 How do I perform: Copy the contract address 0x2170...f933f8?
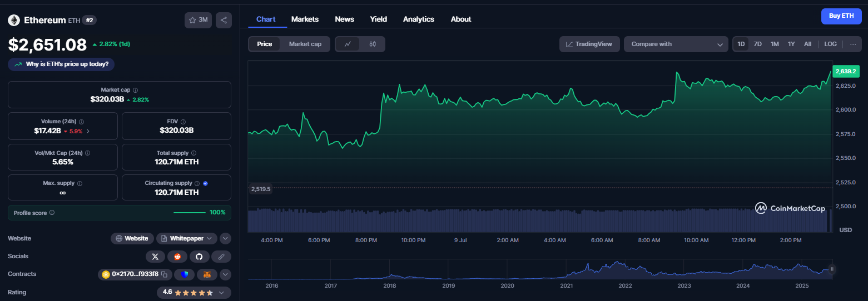point(164,274)
